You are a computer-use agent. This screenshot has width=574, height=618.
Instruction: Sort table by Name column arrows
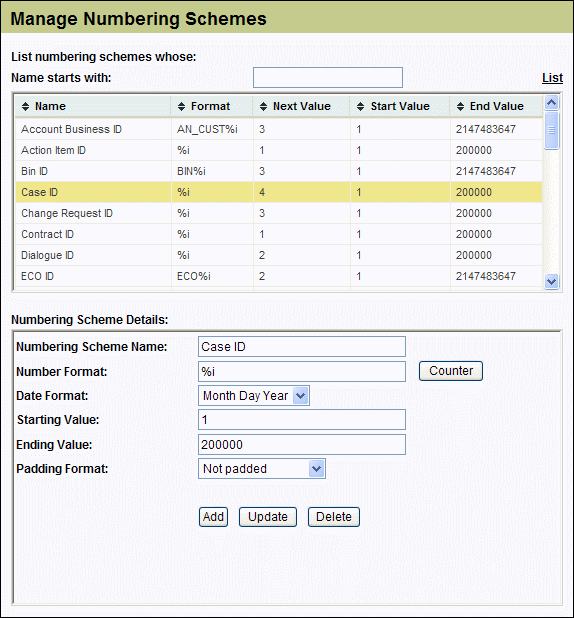coord(26,106)
